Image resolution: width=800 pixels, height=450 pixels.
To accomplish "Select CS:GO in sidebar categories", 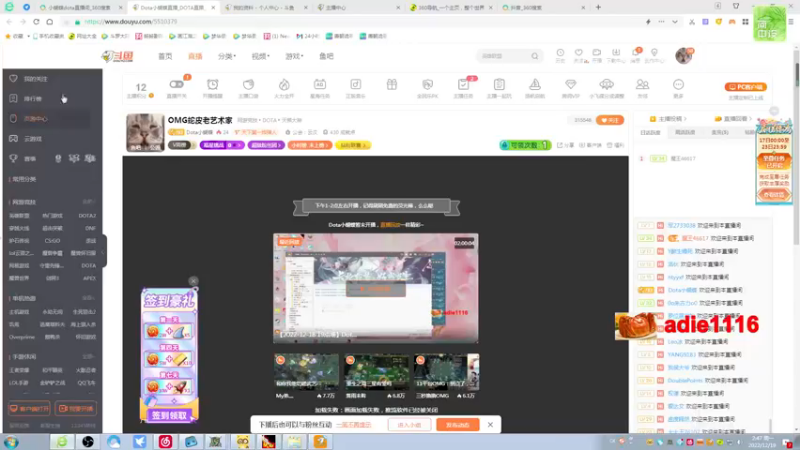I will [52, 241].
